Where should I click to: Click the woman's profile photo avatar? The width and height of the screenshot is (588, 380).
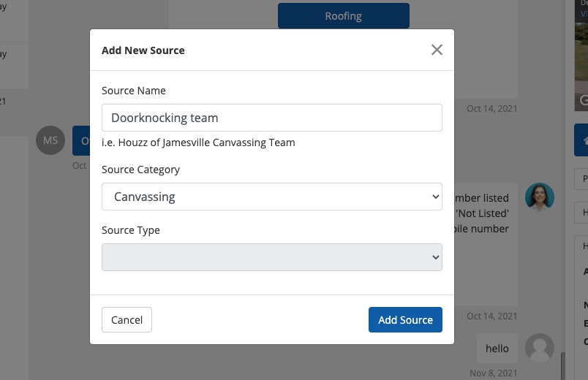(x=540, y=197)
